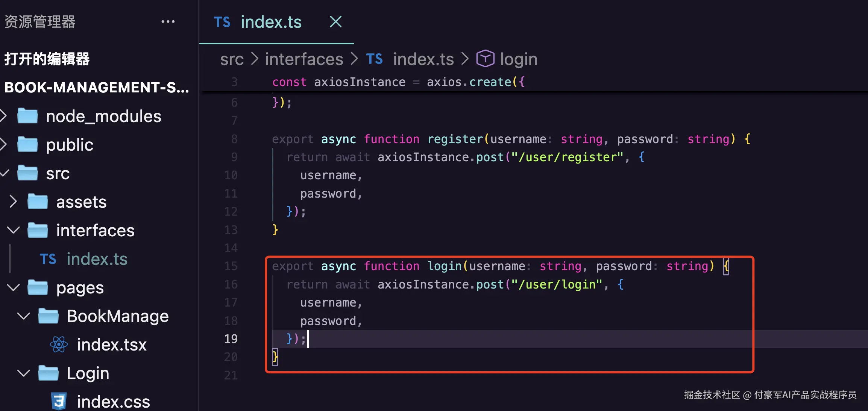The image size is (868, 411).
Task: Open the explorer more actions ellipsis menu
Action: coord(168,22)
